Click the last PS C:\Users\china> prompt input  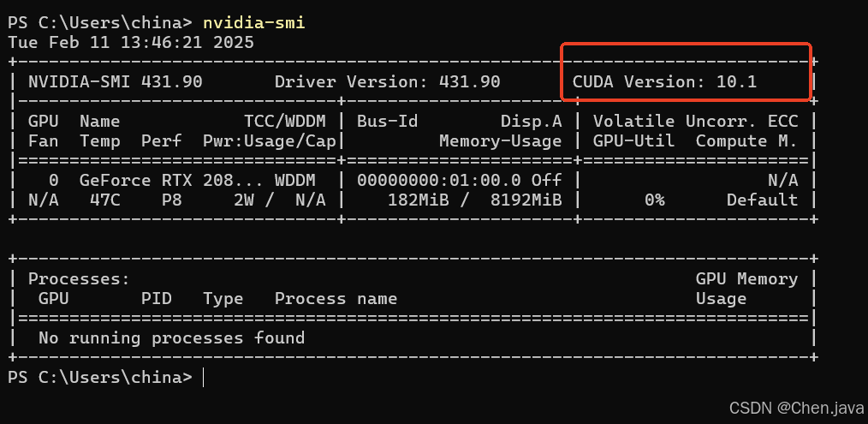click(x=204, y=378)
